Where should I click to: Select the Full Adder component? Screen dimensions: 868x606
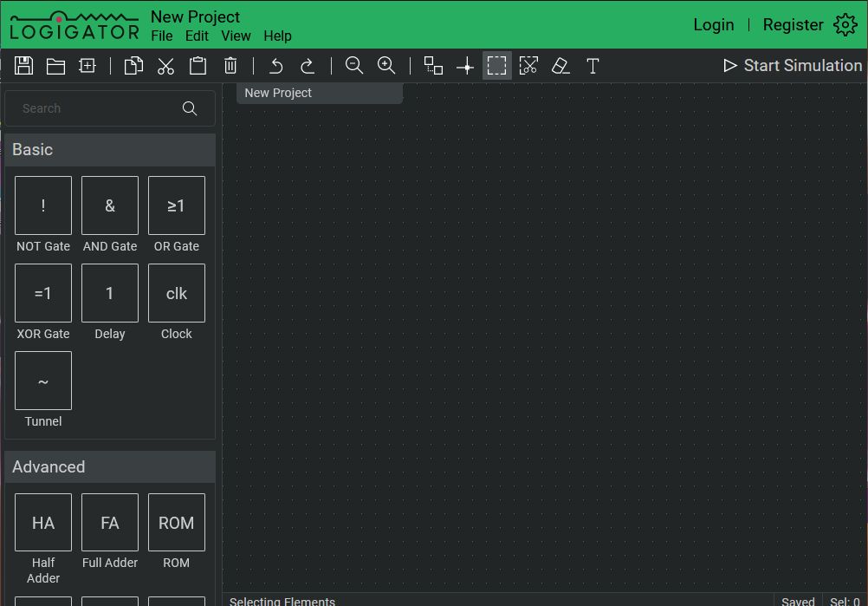click(x=109, y=522)
